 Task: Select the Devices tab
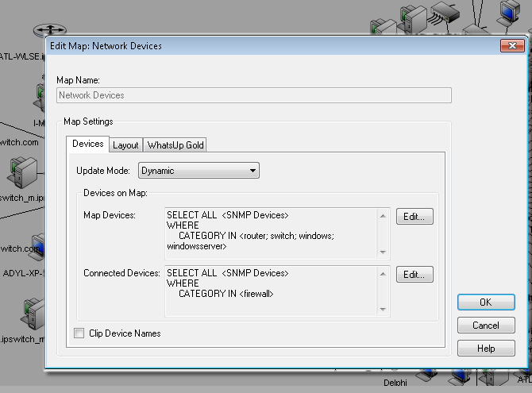88,144
